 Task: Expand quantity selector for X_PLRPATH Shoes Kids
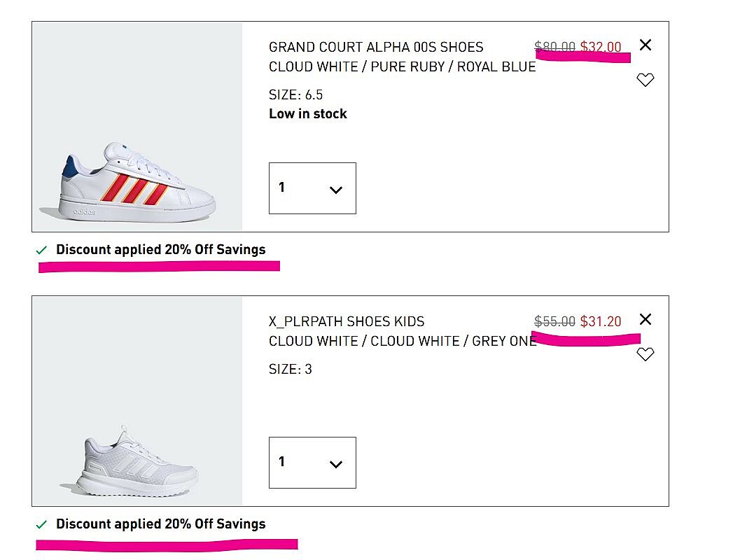pos(312,463)
